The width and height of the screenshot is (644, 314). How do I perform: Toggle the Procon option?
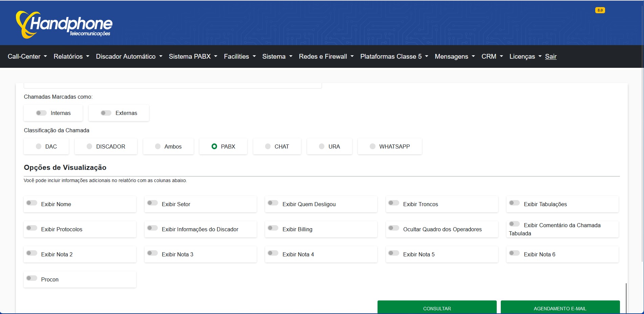[32, 278]
